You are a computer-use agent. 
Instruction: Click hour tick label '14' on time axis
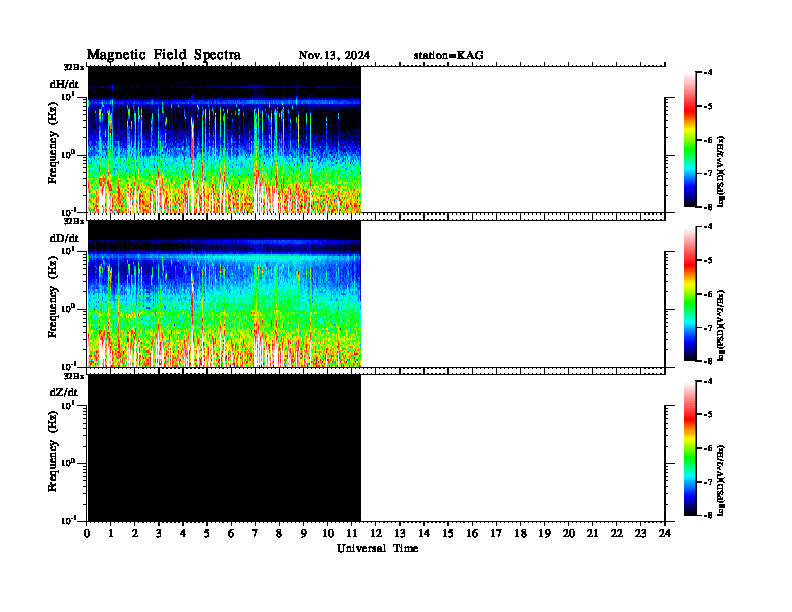(x=424, y=534)
